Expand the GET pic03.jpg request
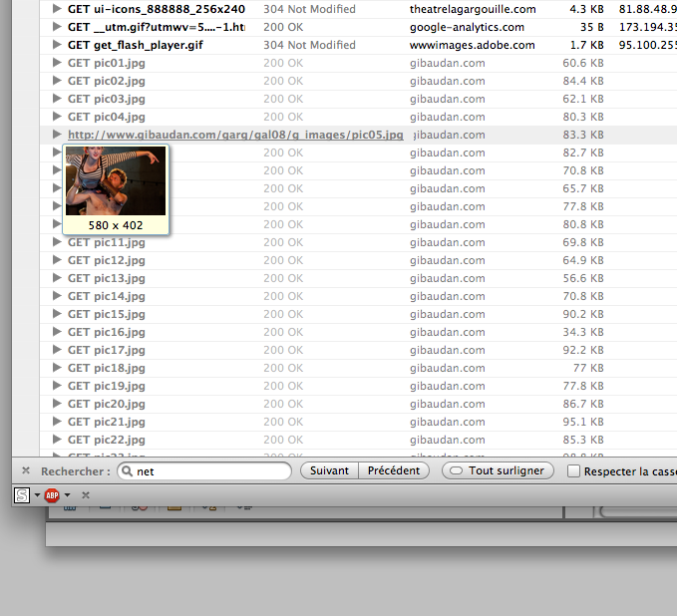Viewport: 677px width, 616px height. [x=57, y=99]
